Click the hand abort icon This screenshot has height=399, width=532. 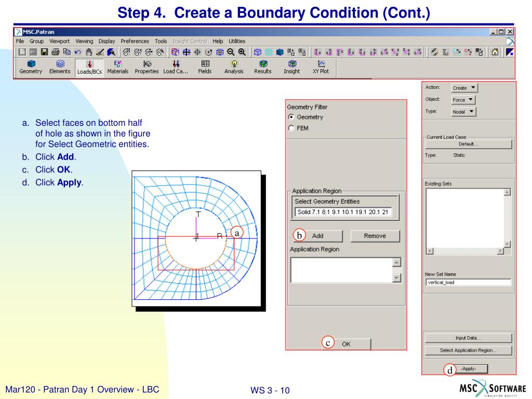(x=89, y=52)
